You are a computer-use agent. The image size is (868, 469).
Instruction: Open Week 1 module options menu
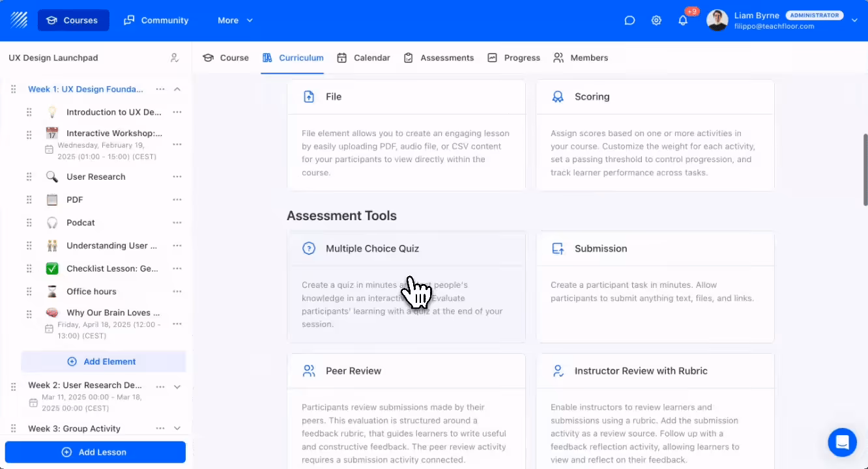(160, 89)
